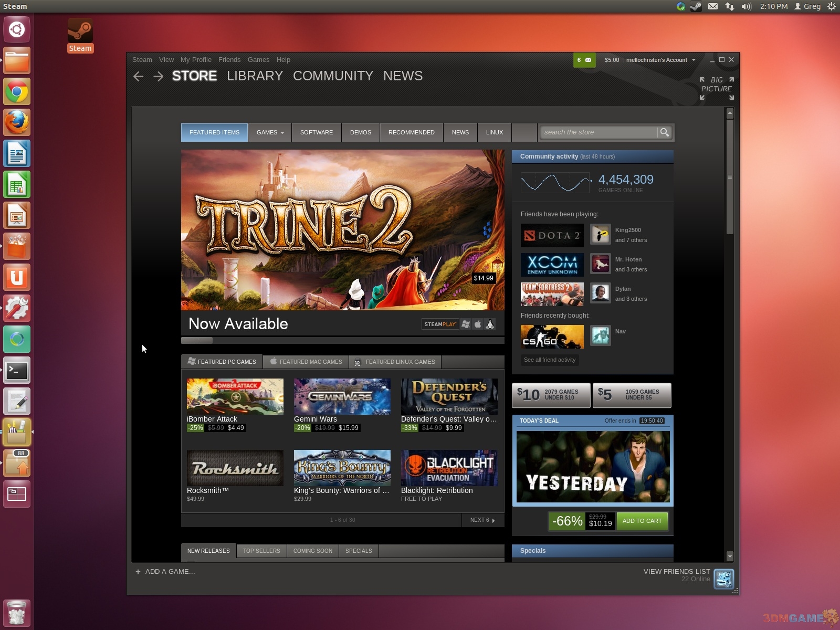Screen dimensions: 840x630
Task: Click the Apple platform icon beside SteamPlay
Action: tap(478, 324)
